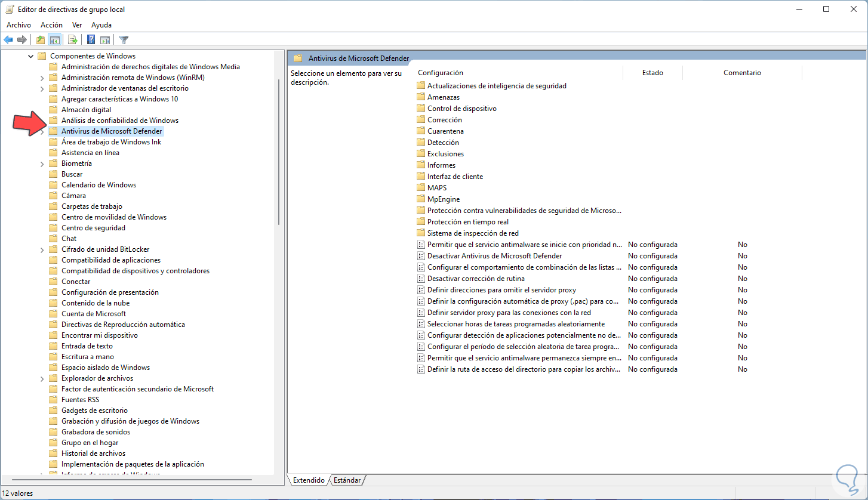Switch to the Extendido tab
Screen dimensions: 868x500
tap(309, 480)
